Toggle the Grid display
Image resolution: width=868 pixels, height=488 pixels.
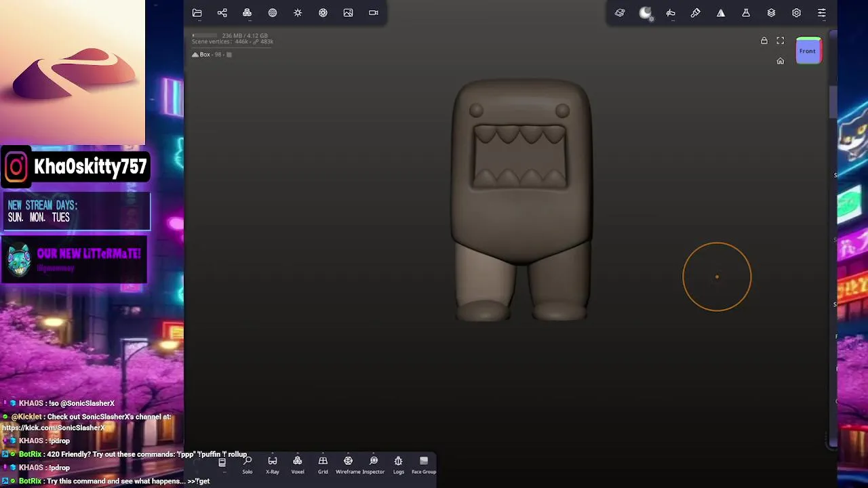pos(323,465)
